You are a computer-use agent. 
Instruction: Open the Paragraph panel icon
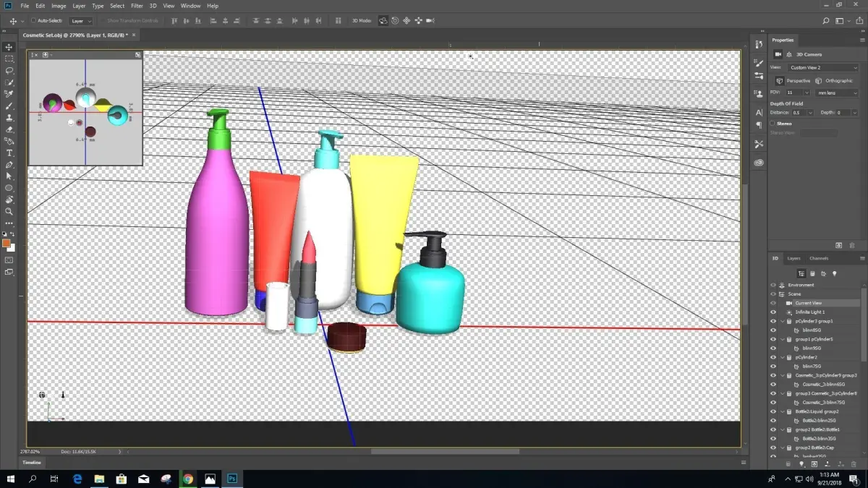(759, 125)
